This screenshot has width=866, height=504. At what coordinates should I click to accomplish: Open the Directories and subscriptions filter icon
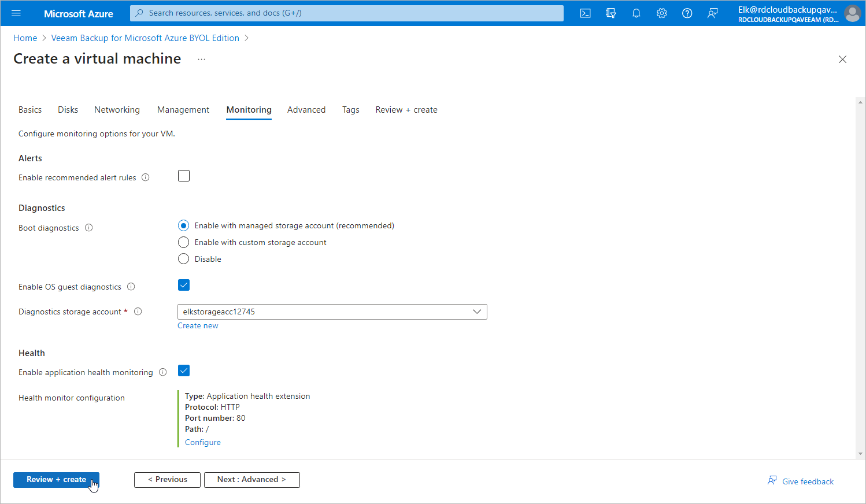(x=611, y=13)
